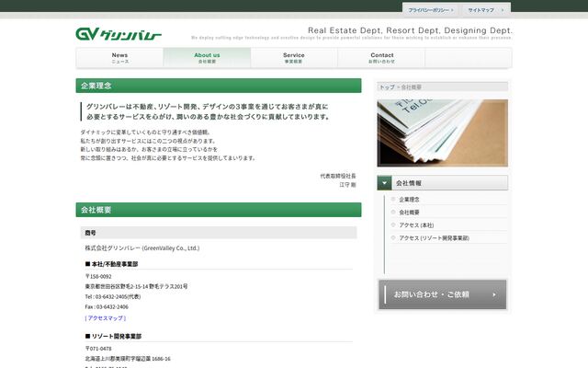Click the GV グリンバレー logo
The width and height of the screenshot is (588, 368).
(x=119, y=34)
